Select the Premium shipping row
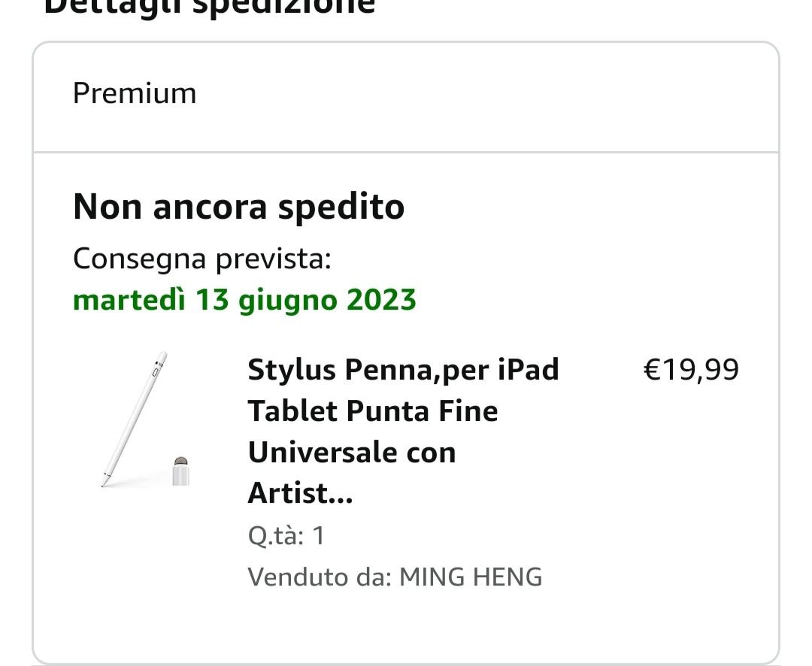The width and height of the screenshot is (812, 666). tap(405, 94)
